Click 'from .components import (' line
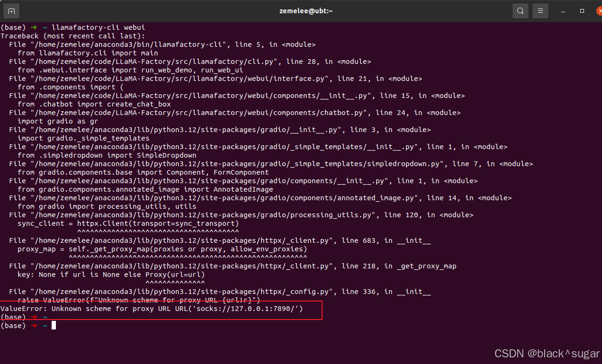602x364 pixels. pyautogui.click(x=71, y=87)
